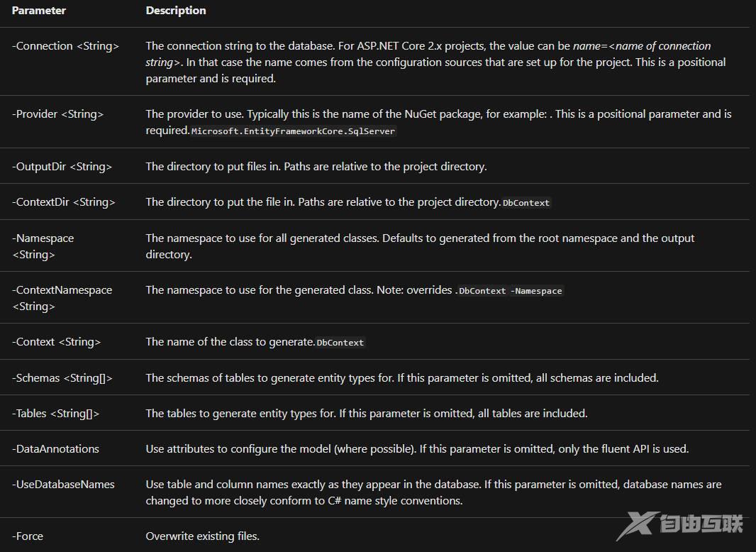The image size is (756, 552).
Task: Select the -OutputDir <String> parameter name
Action: 62,167
